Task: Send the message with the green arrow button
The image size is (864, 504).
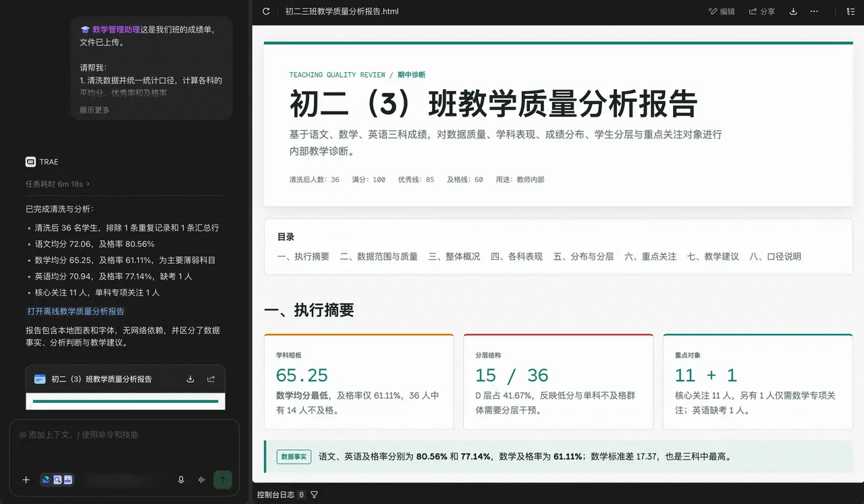Action: (x=223, y=480)
